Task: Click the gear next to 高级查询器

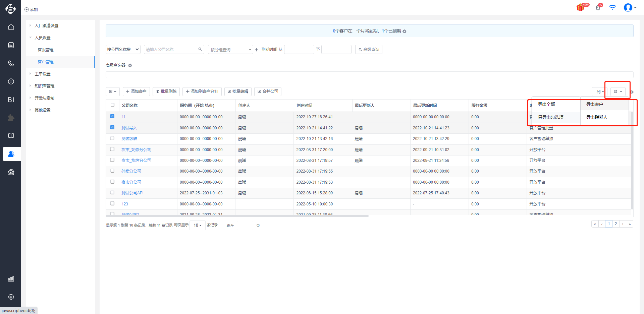Action: coord(130,65)
